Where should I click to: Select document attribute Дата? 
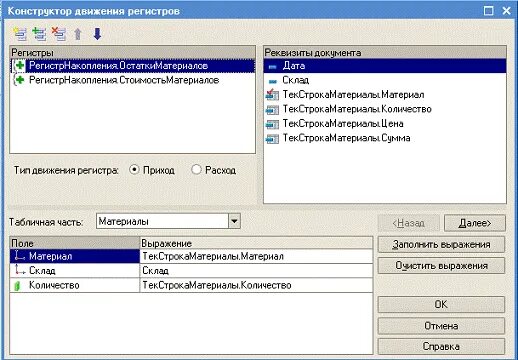click(x=385, y=66)
